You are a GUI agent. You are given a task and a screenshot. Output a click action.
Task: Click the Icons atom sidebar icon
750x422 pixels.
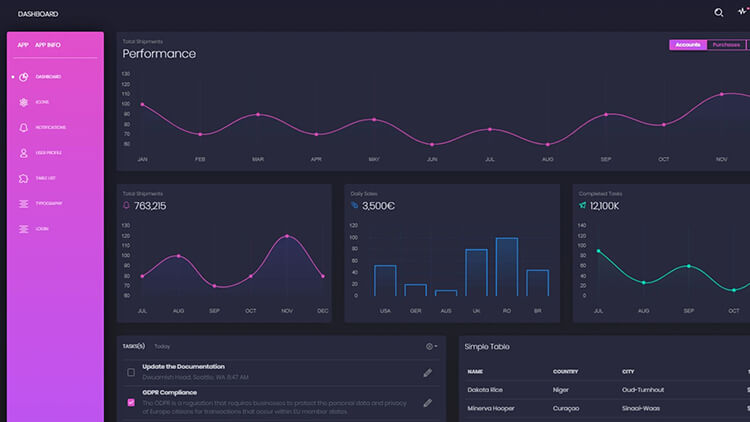23,102
